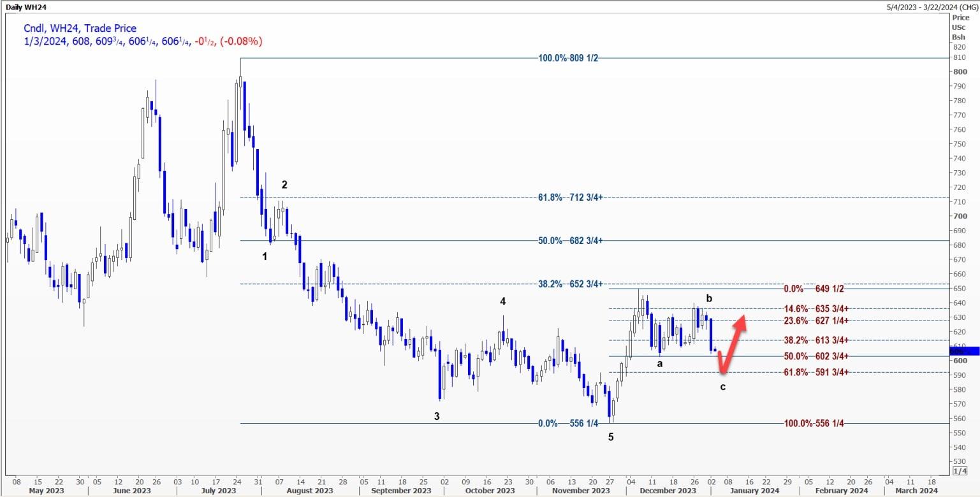Select "March 2024" on the time axis
This screenshot has height=497, width=980.
click(915, 491)
